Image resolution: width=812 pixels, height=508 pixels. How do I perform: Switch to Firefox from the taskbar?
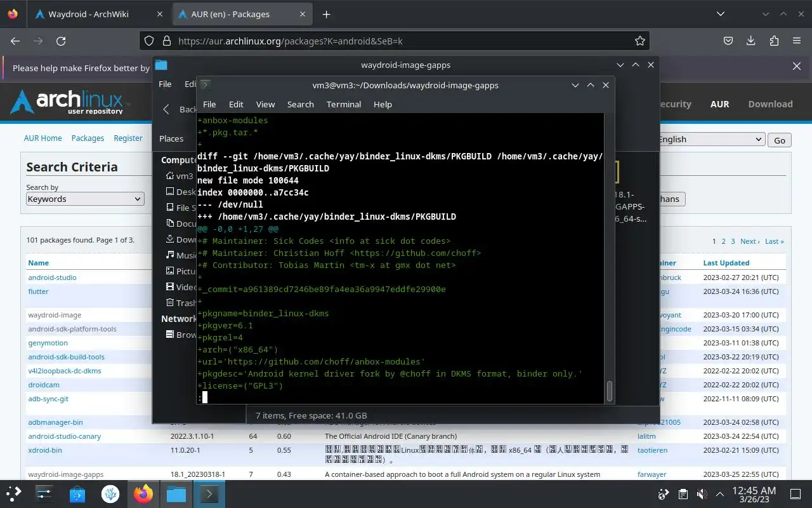[143, 493]
